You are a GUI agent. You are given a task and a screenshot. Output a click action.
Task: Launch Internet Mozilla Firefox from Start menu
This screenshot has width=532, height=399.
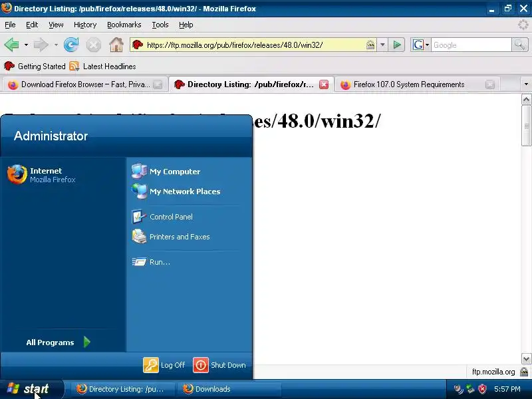(x=41, y=175)
